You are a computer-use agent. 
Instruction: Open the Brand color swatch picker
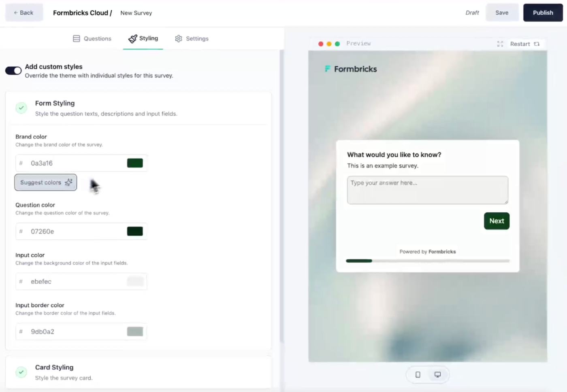pyautogui.click(x=135, y=163)
